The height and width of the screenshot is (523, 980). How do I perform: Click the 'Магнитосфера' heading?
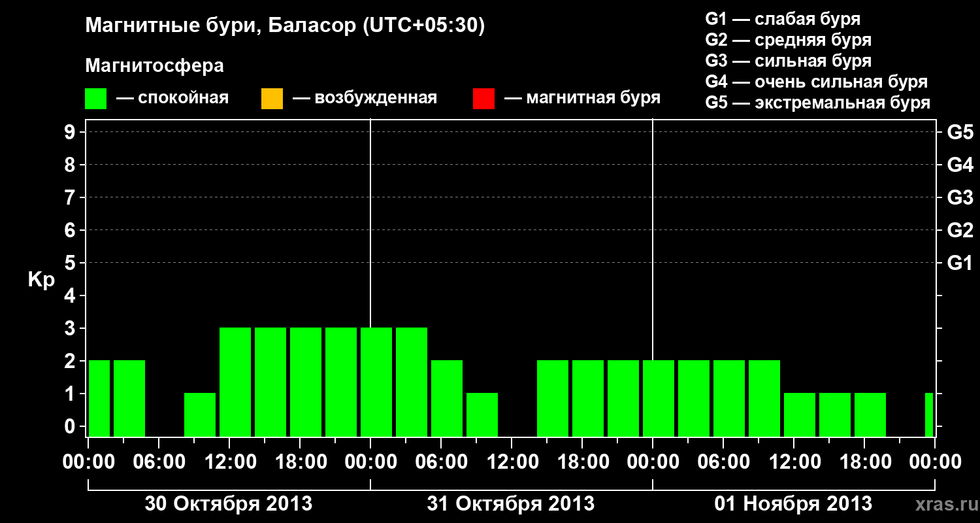[155, 66]
